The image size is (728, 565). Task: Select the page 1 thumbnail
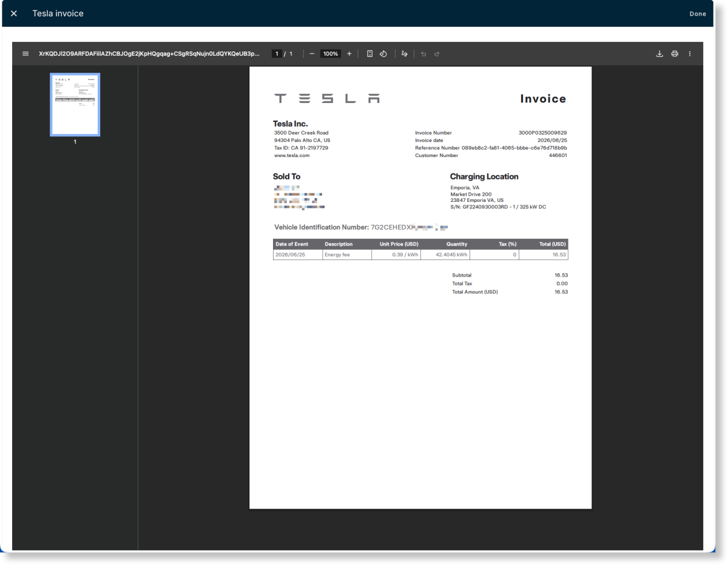coord(75,105)
